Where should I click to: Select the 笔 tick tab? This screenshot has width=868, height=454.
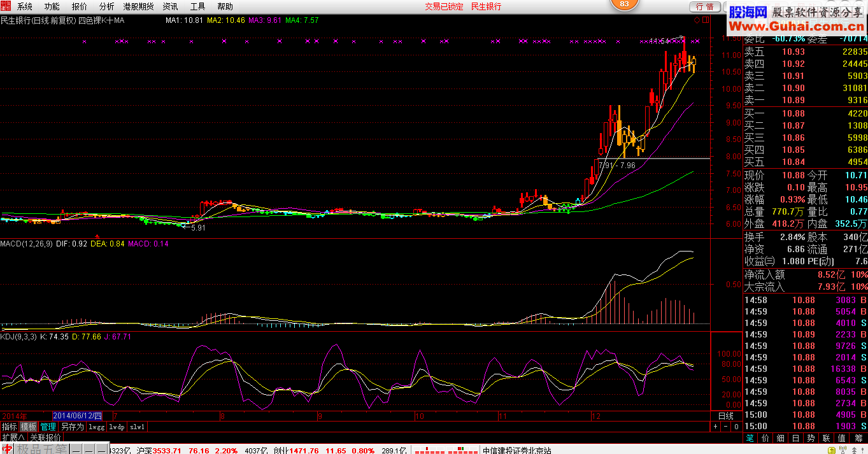pyautogui.click(x=750, y=438)
